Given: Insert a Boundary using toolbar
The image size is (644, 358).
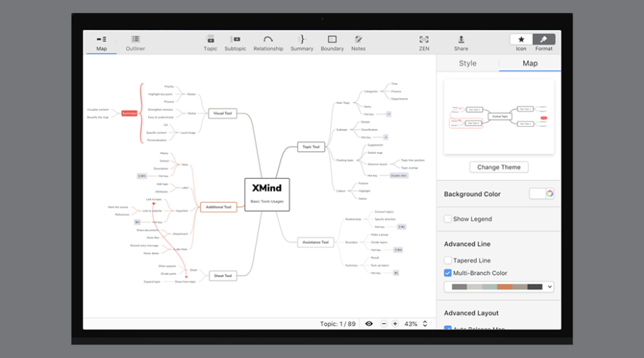Looking at the screenshot, I should 332,43.
